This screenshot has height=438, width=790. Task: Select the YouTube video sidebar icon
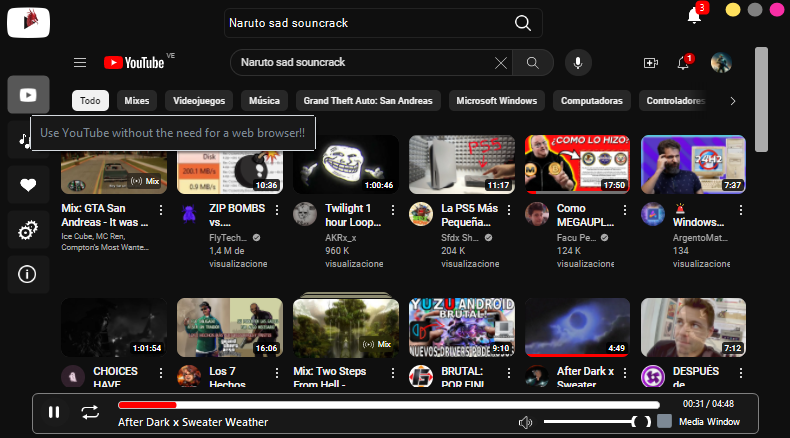(28, 95)
